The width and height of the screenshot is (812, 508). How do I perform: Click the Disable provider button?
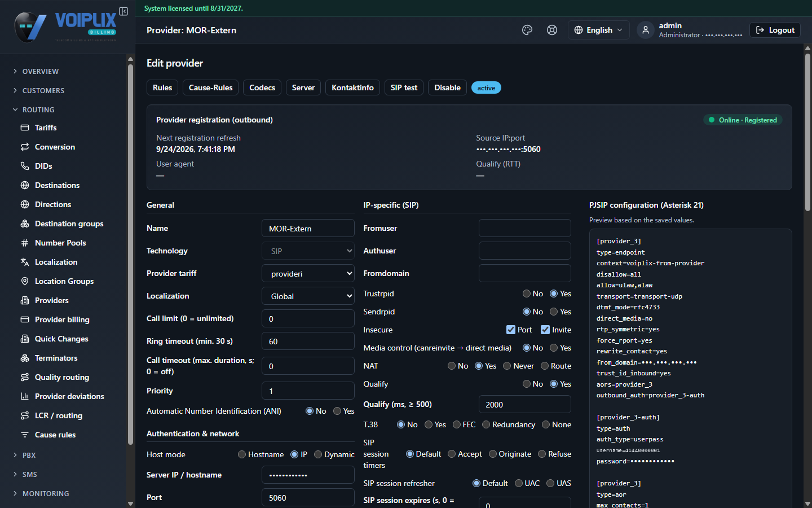(x=447, y=87)
